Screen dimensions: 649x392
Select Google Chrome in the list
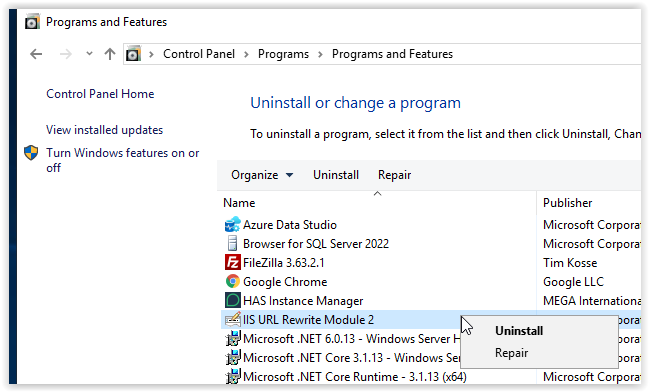(x=285, y=282)
